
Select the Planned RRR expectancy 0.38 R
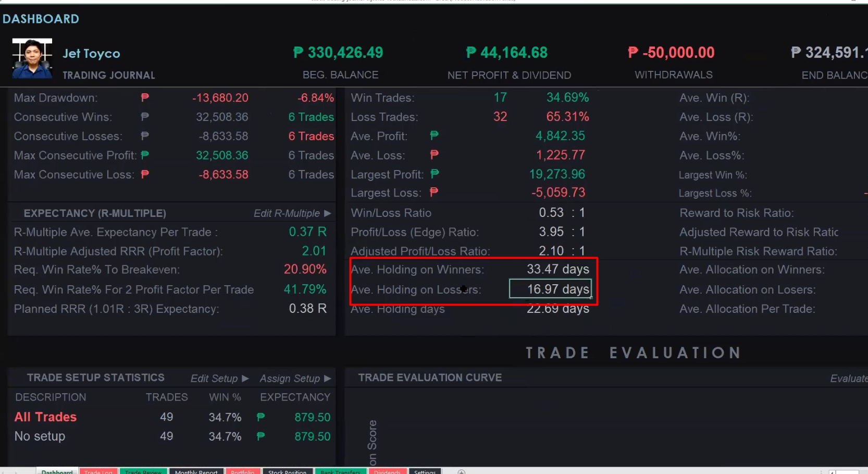click(x=307, y=309)
